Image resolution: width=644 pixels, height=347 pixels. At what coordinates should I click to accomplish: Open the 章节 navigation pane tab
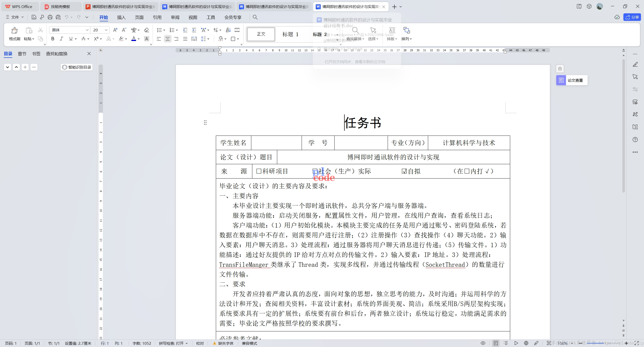pyautogui.click(x=22, y=54)
